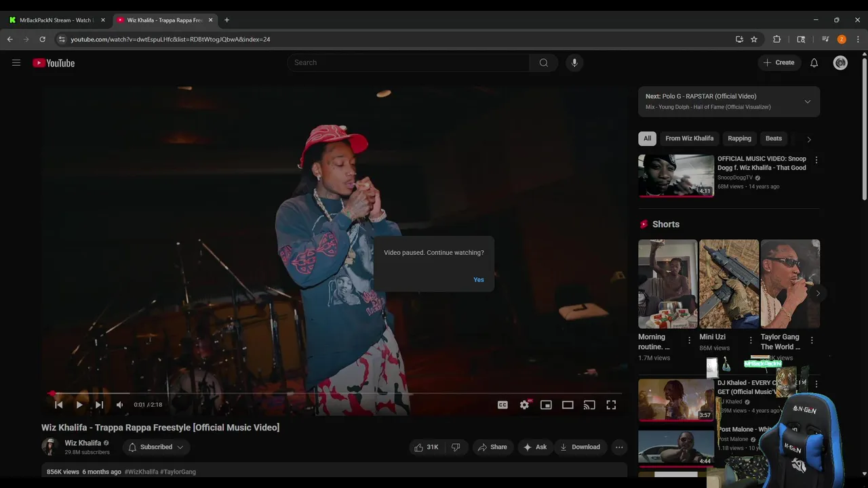Open the YouTube guide hamburger menu
Viewport: 868px width, 488px height.
tap(16, 63)
